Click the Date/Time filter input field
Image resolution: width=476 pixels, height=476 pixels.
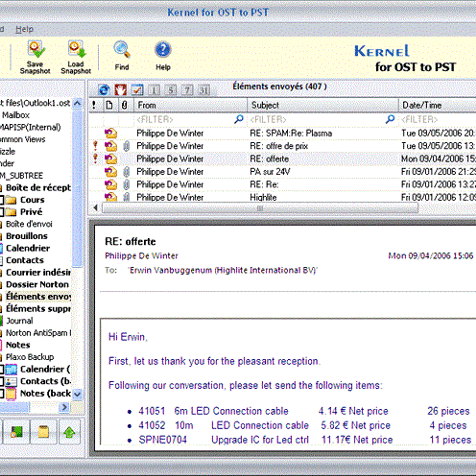pyautogui.click(x=438, y=119)
